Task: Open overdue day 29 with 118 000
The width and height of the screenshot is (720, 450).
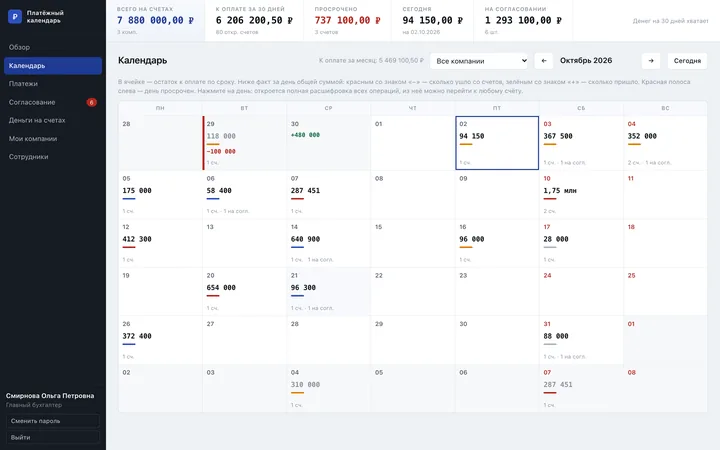Action: point(244,143)
